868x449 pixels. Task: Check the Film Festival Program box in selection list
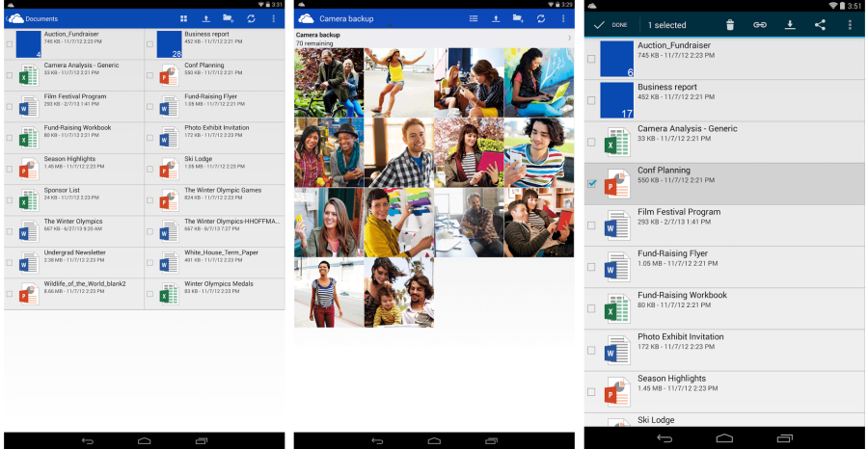(591, 225)
